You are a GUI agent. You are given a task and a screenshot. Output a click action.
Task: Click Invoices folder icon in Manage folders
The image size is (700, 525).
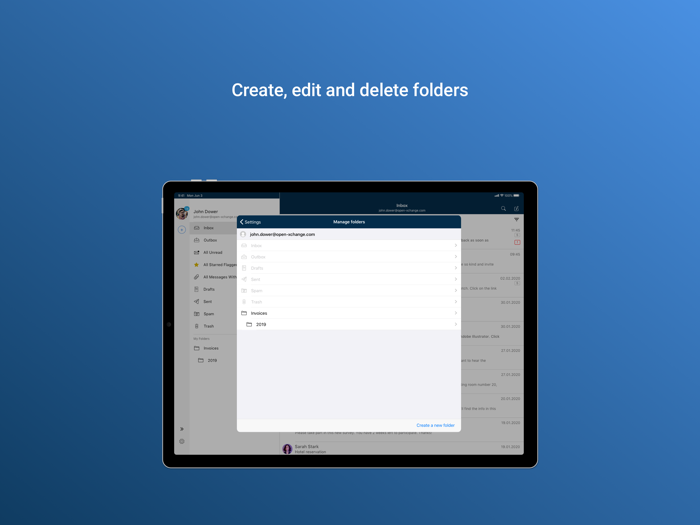[244, 313]
